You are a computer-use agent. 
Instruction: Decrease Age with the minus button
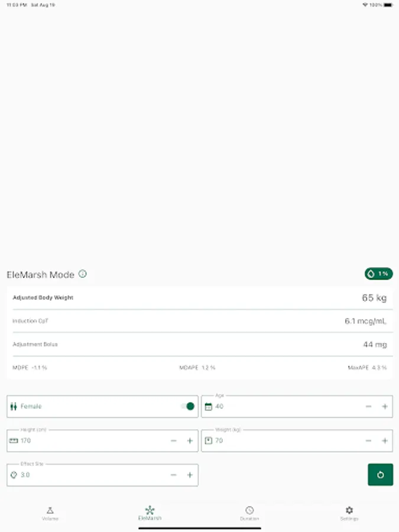368,406
